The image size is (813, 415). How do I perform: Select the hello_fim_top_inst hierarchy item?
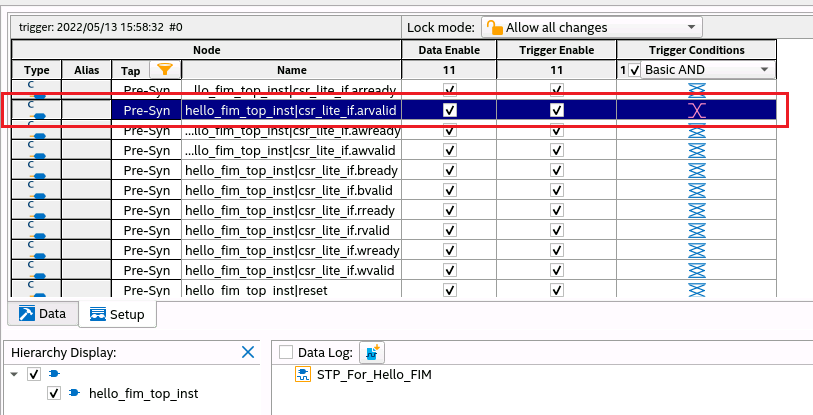[x=143, y=394]
